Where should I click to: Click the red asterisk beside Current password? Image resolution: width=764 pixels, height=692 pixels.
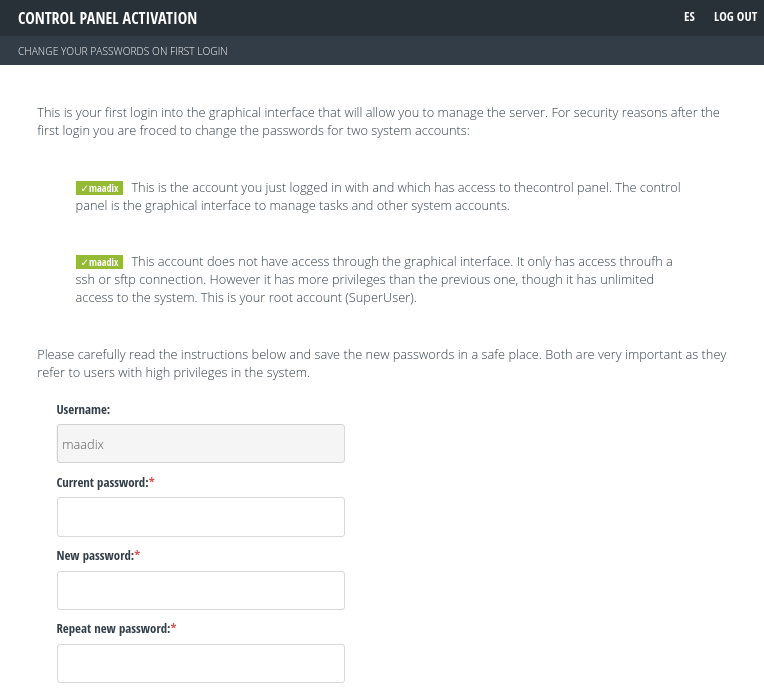[152, 481]
